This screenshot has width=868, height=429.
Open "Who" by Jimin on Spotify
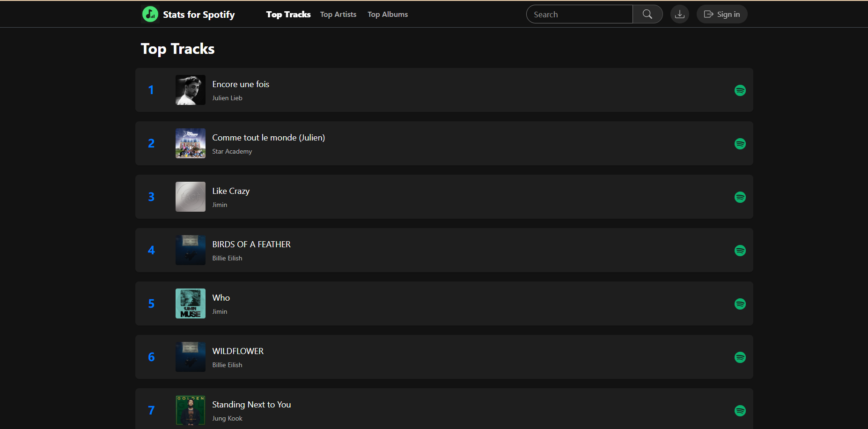[x=740, y=304]
